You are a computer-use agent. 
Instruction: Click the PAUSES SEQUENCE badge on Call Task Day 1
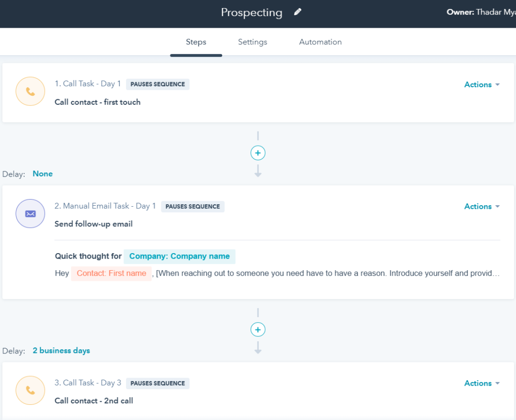coord(158,84)
